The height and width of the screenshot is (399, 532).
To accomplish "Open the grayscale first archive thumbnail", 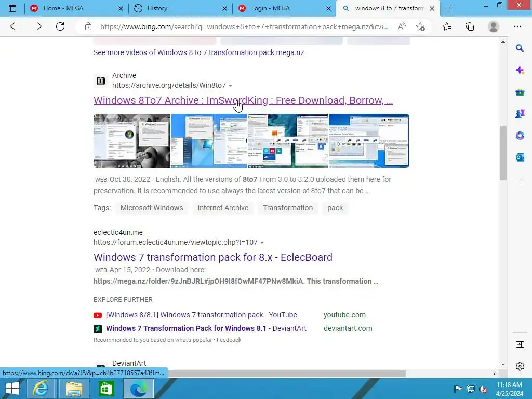I will click(131, 141).
